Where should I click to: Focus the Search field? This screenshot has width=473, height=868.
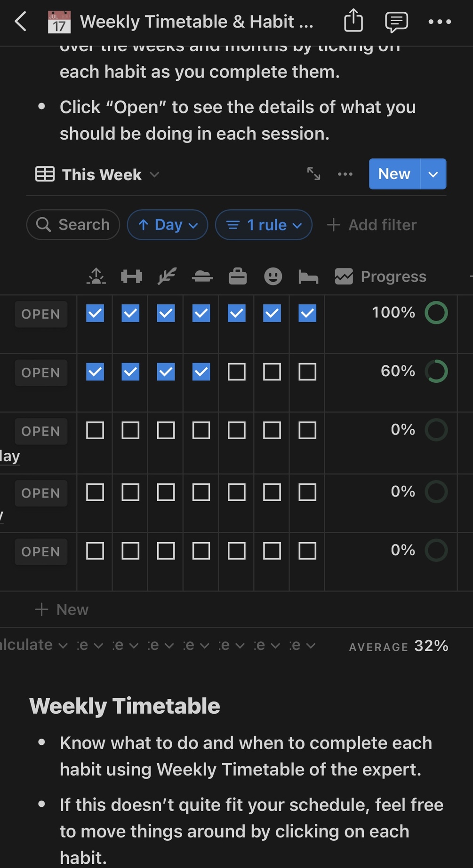(73, 225)
